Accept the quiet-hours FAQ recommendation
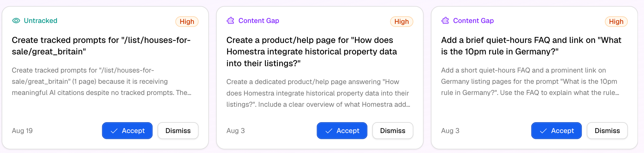Screen dimensions: 644x153 556,131
